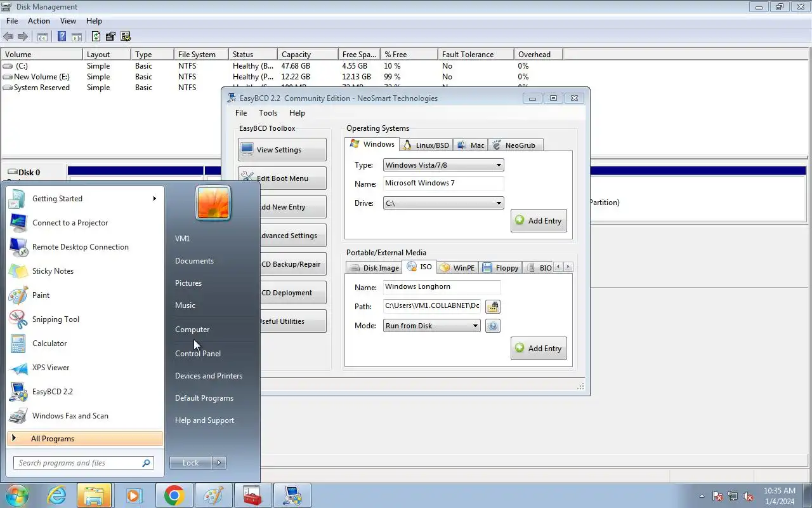Open the Tools menu in EasyBCD
The image size is (812, 508).
click(x=268, y=113)
